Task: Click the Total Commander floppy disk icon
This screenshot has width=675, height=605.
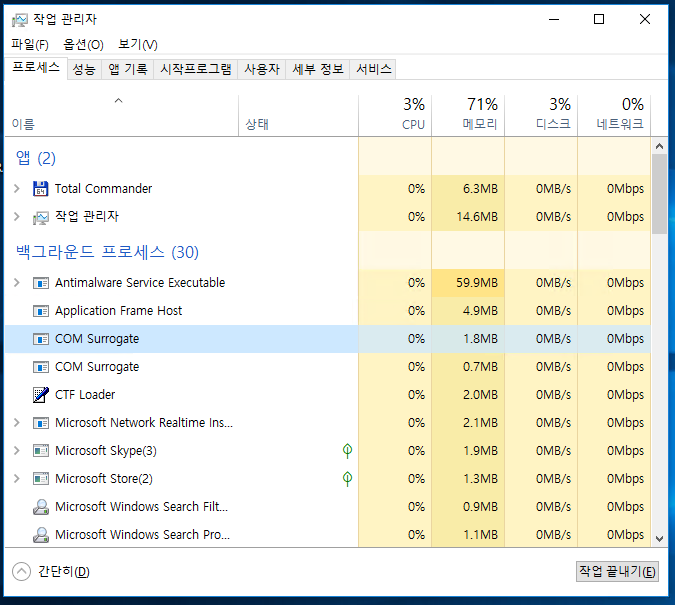Action: [40, 189]
